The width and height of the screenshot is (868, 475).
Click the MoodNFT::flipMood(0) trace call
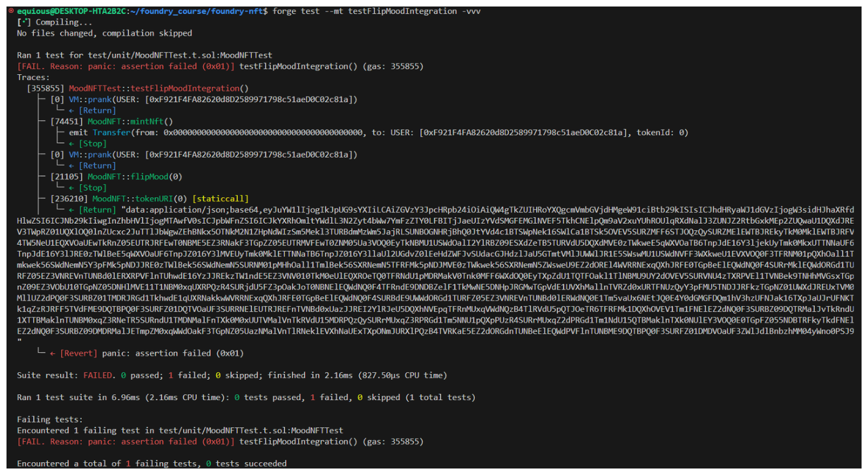[x=135, y=177]
